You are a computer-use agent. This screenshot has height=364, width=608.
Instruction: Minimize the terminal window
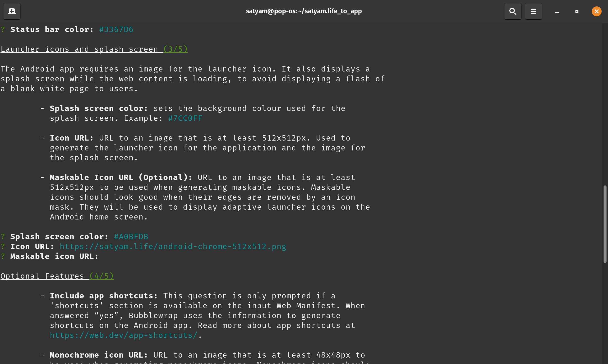557,11
